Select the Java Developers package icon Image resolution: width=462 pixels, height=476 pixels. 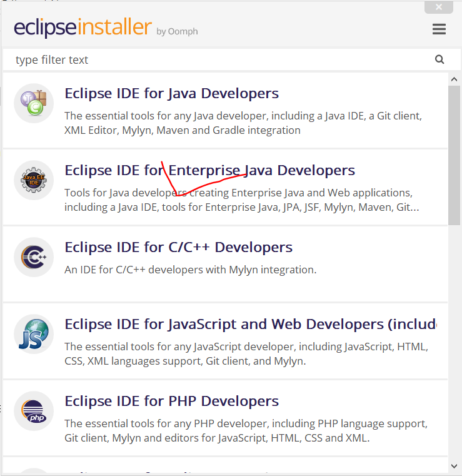tap(34, 103)
